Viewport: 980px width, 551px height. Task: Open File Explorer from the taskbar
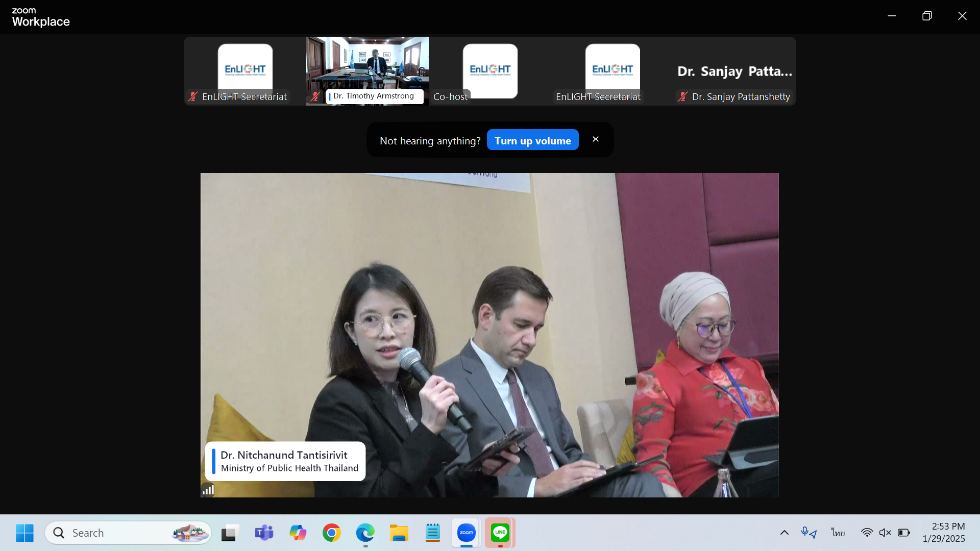click(399, 533)
